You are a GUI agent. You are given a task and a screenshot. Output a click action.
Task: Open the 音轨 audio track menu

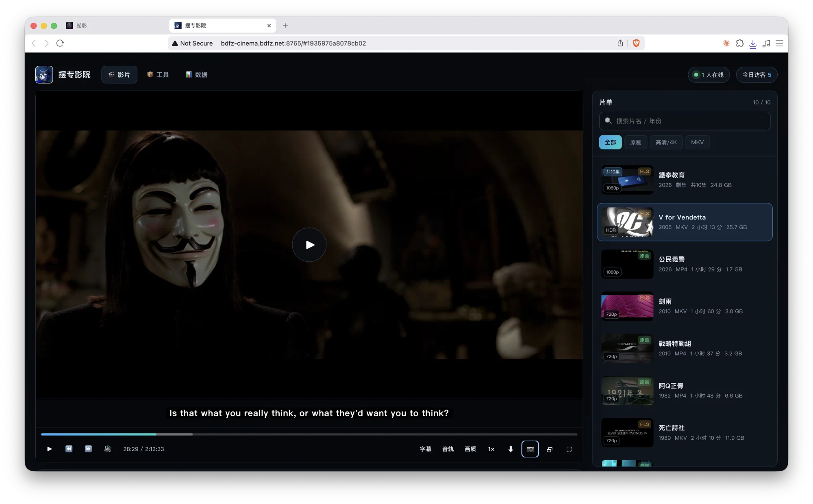(448, 449)
